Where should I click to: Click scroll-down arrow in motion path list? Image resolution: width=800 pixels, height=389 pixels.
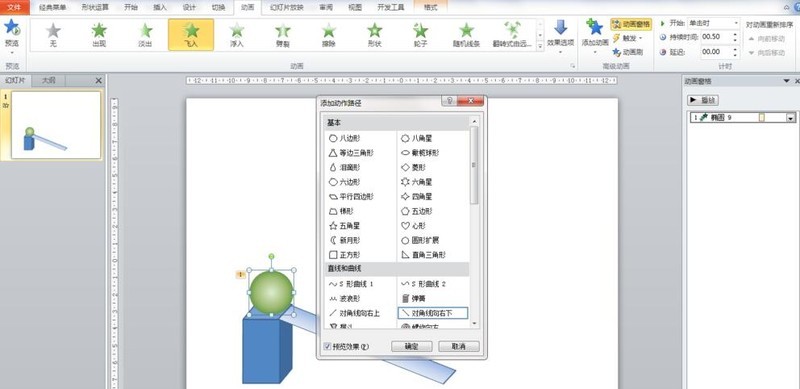click(474, 324)
